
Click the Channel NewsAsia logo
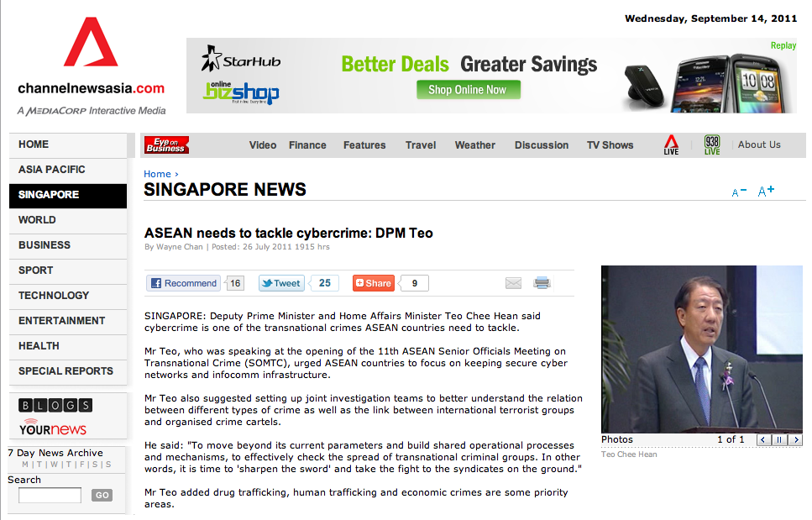[91, 66]
